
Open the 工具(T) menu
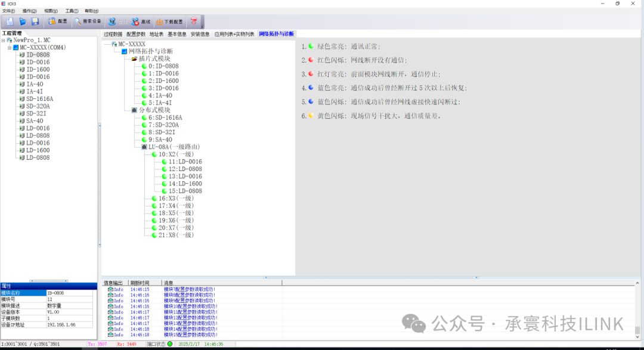[72, 11]
